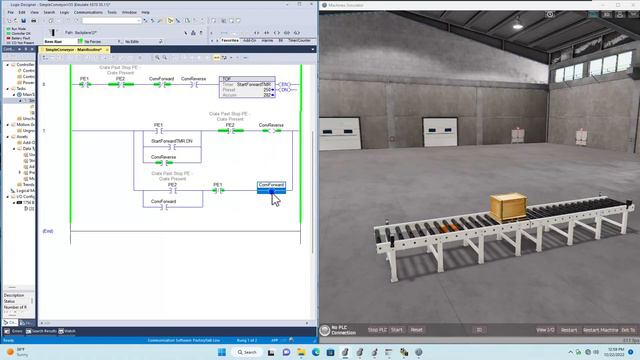Click the PLC connection status icon in simulator
The width and height of the screenshot is (640, 360).
(325, 330)
